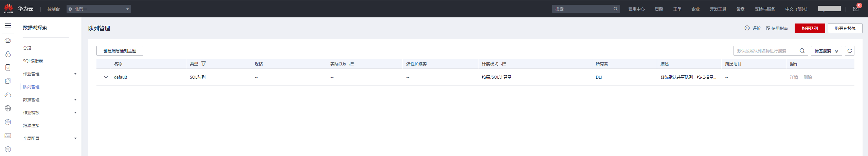Go to 跨源连接 page
This screenshot has height=156, width=868.
[x=31, y=125]
